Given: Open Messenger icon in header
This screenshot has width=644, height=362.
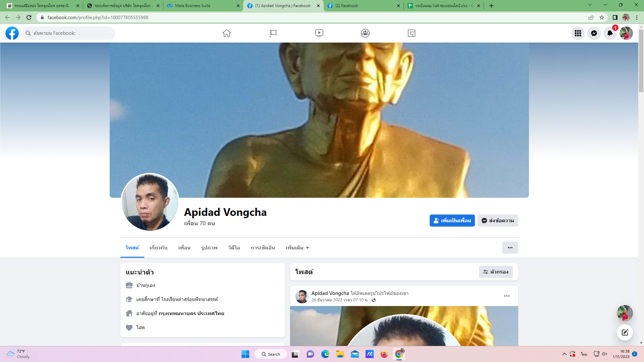Looking at the screenshot, I should coord(594,33).
